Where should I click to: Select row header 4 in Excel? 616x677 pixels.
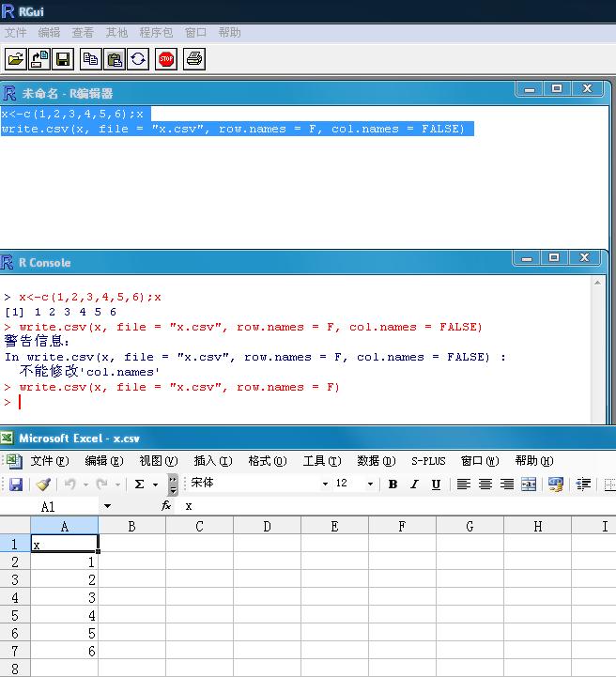click(14, 598)
